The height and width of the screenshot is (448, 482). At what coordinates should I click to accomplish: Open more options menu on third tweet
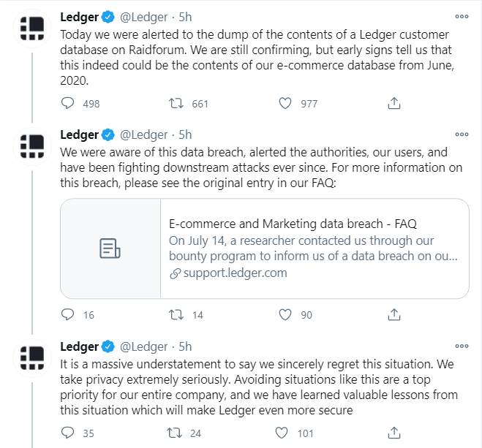click(462, 346)
